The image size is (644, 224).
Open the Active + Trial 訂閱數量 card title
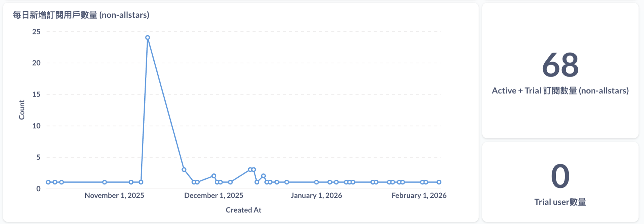tap(560, 91)
